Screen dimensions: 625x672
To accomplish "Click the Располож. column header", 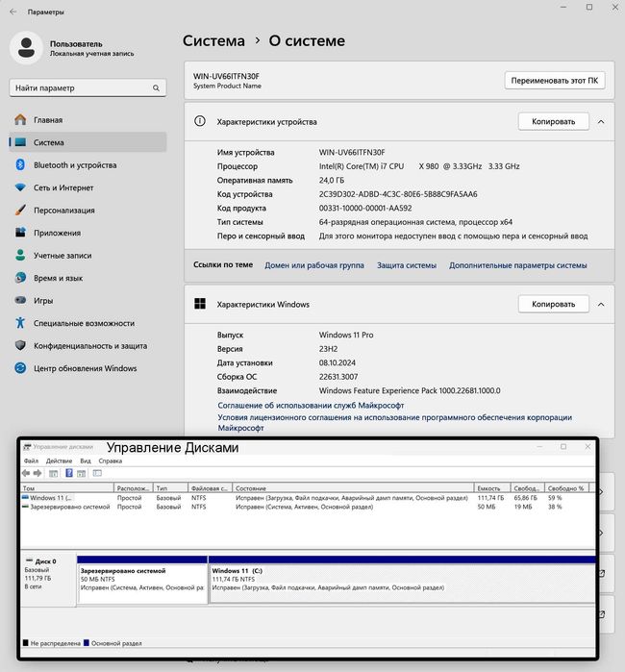I will click(134, 488).
